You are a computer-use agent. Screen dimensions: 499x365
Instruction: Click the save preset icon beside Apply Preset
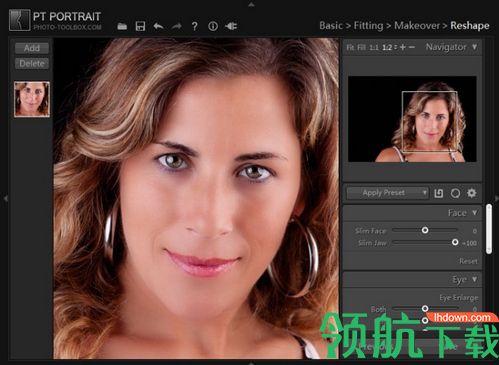(439, 193)
